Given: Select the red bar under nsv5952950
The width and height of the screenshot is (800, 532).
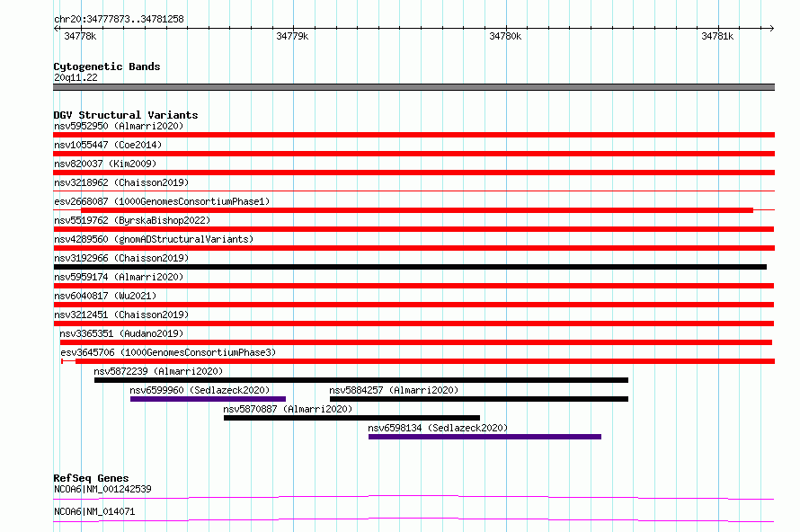Looking at the screenshot, I should (413, 135).
